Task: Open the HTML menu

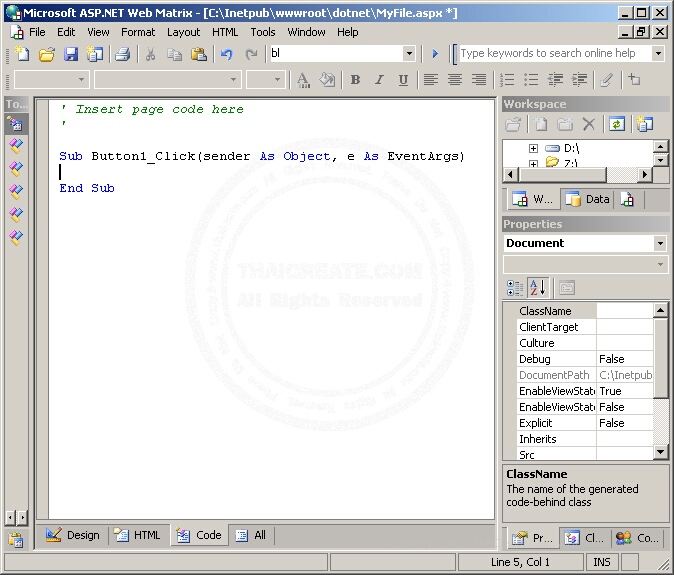Action: pos(225,32)
